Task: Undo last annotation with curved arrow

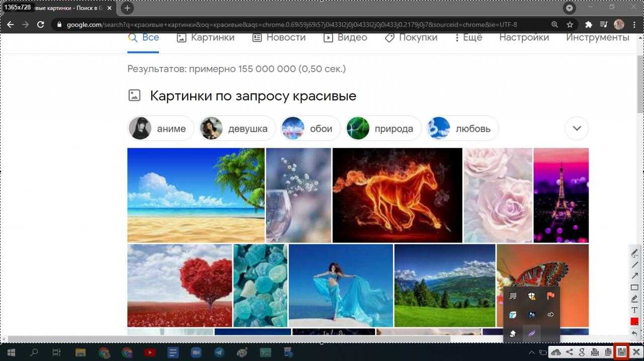Action: [x=634, y=333]
